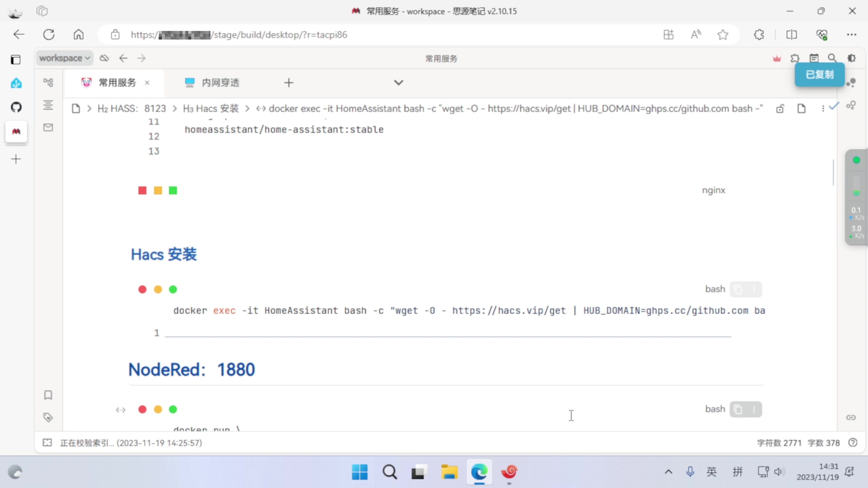Reload the page with the browser refresh icon
The height and width of the screenshot is (488, 868).
pos(49,35)
